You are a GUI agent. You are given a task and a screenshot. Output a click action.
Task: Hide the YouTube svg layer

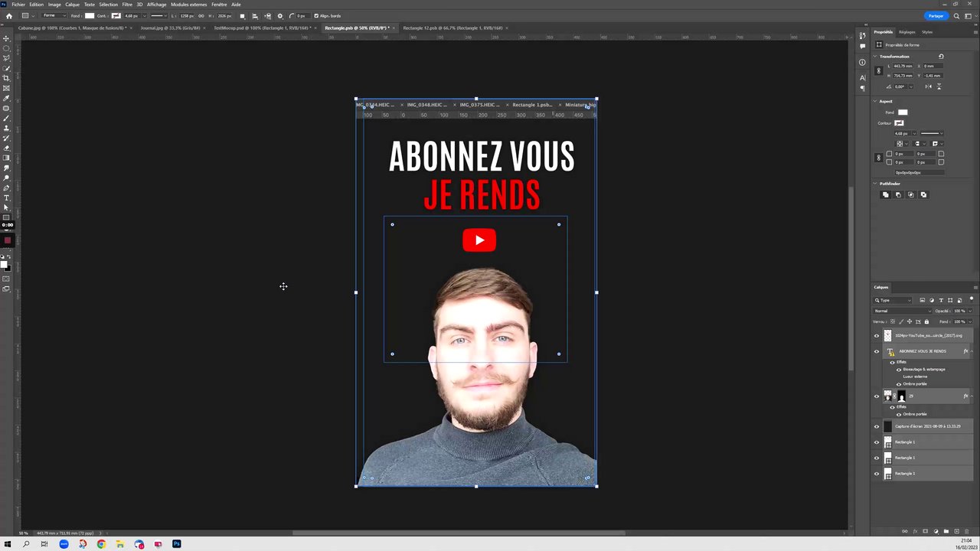coord(877,335)
